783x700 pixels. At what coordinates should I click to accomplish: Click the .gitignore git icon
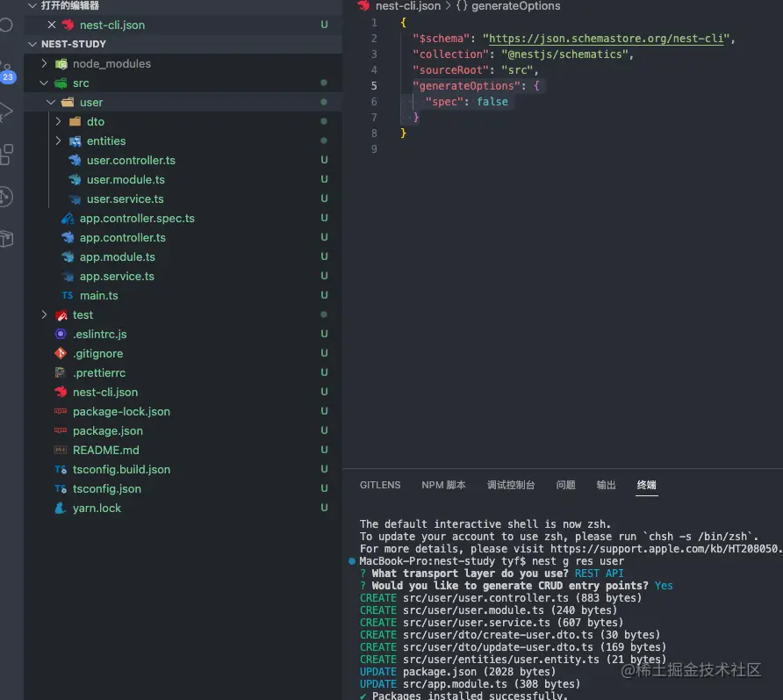point(61,353)
